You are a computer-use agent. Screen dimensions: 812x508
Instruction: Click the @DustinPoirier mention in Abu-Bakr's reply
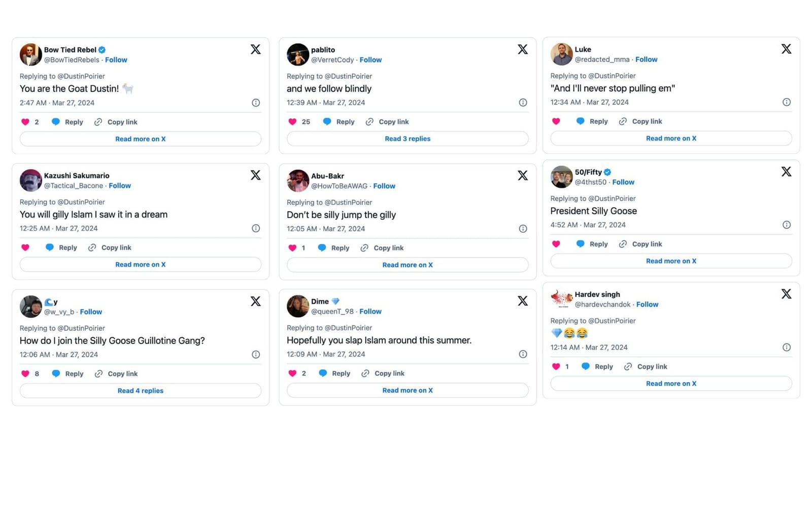(348, 202)
